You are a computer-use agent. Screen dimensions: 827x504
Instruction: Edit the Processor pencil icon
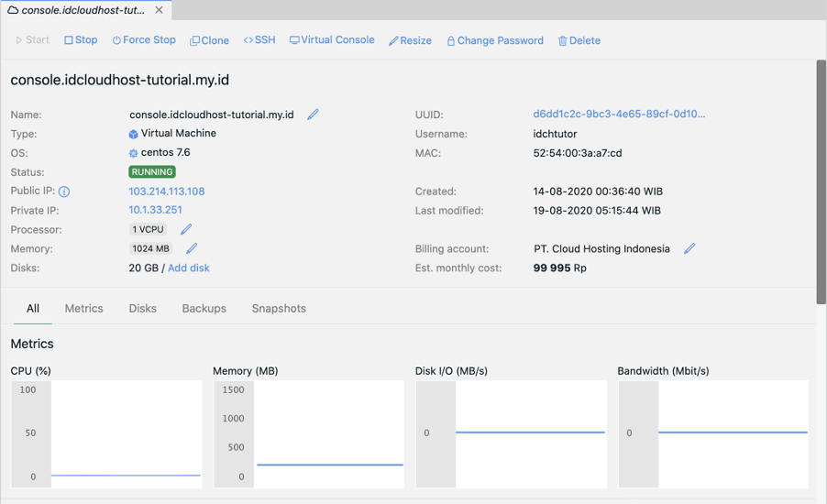[186, 229]
